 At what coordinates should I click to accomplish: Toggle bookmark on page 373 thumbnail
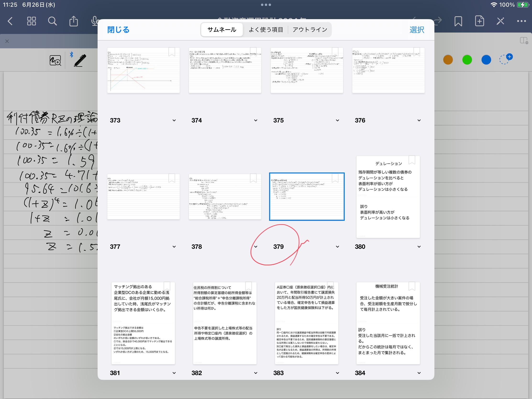(x=172, y=52)
